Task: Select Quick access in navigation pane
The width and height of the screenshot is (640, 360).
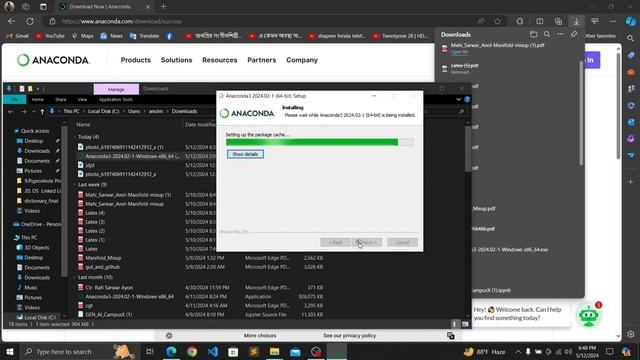Action: (x=35, y=131)
